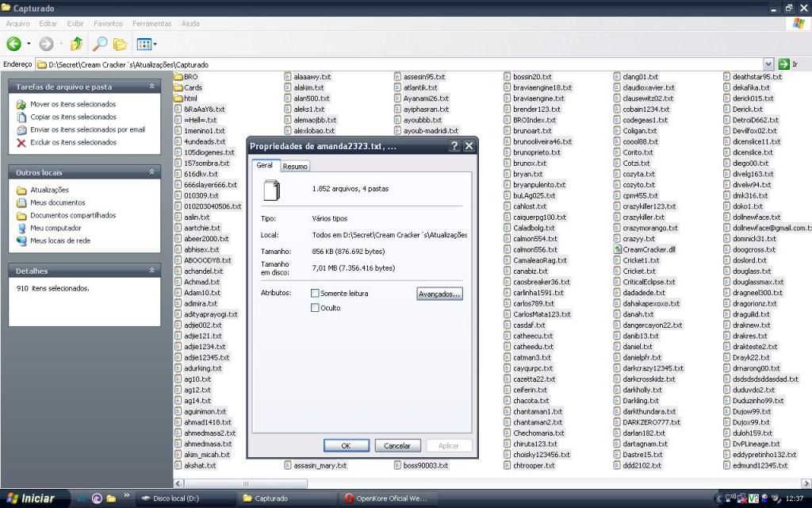Go up one folder level
The width and height of the screenshot is (812, 508).
pyautogui.click(x=76, y=44)
